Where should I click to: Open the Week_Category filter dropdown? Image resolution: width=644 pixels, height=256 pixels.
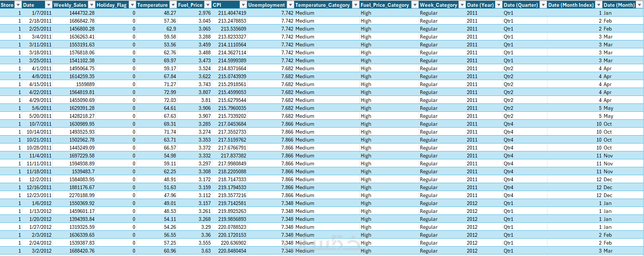[x=462, y=5]
